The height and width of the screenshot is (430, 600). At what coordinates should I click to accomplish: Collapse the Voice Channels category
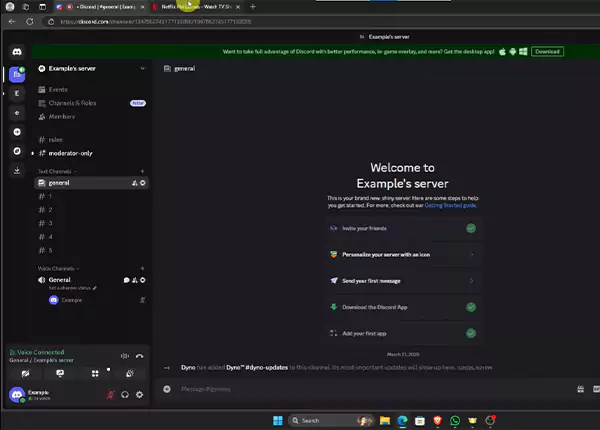59,268
